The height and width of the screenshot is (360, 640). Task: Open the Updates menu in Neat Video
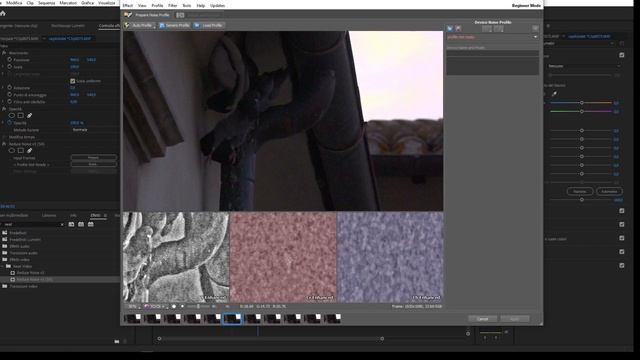217,6
